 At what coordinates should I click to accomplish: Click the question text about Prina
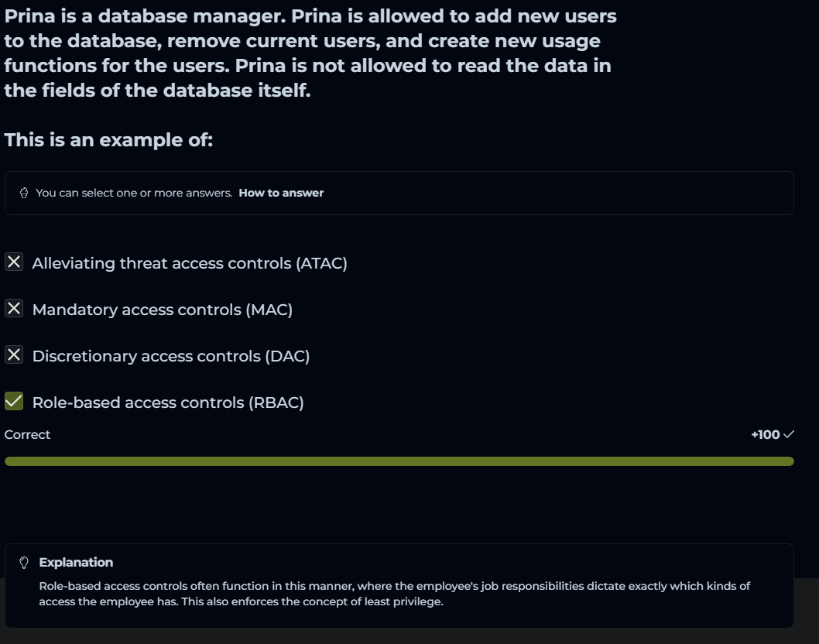click(x=310, y=53)
